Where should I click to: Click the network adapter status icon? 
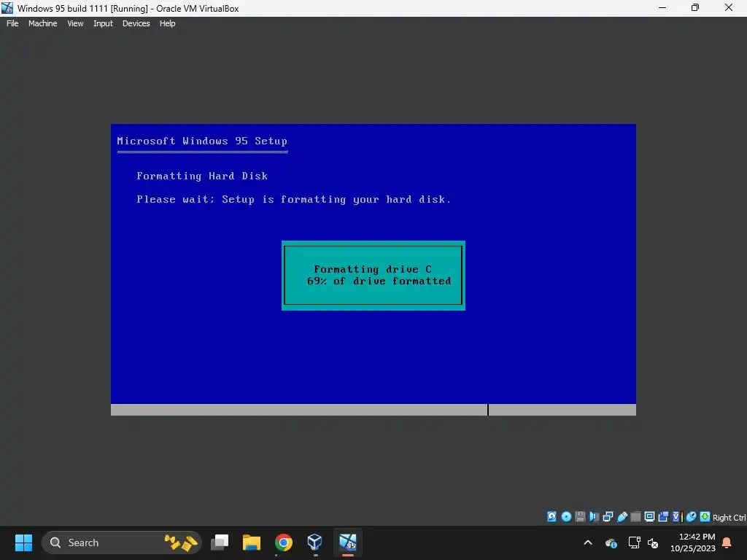click(x=608, y=517)
